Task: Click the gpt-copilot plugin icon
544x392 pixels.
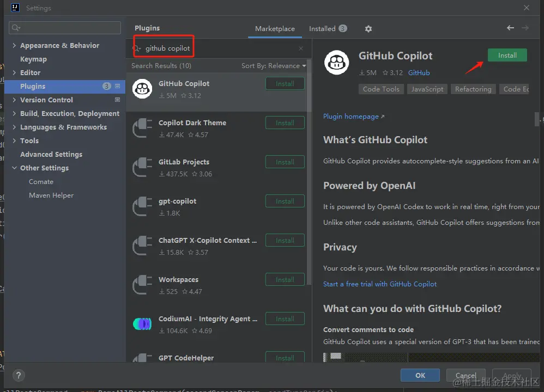Action: tap(142, 206)
